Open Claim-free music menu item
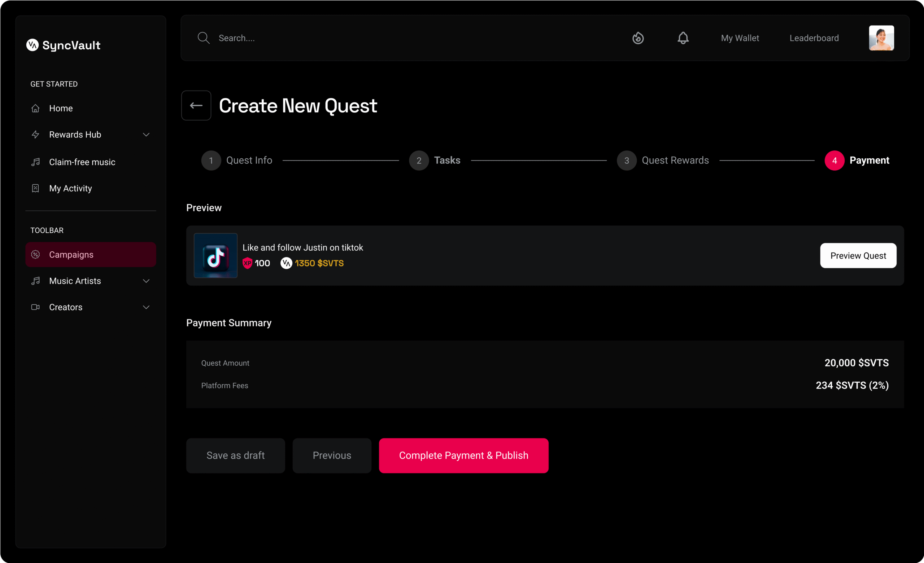This screenshot has width=924, height=563. click(82, 162)
